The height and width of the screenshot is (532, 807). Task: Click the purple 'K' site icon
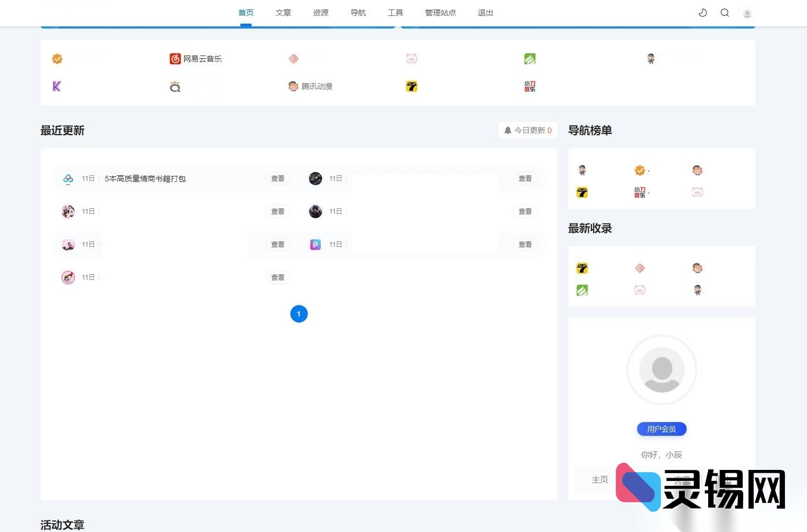(57, 86)
